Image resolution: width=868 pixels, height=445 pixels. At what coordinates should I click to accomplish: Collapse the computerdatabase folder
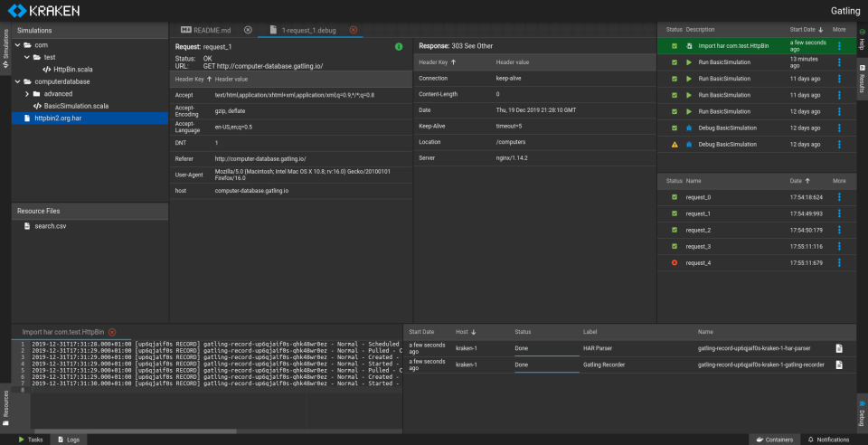(16, 81)
